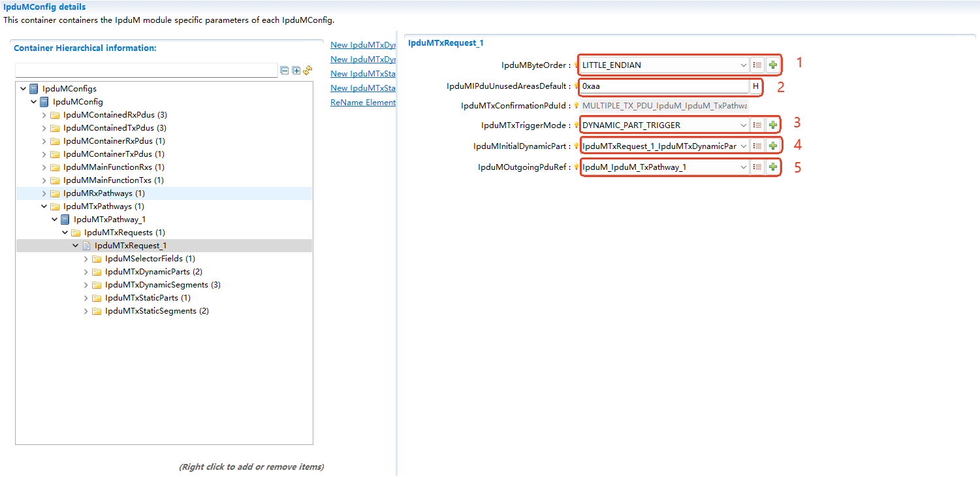Viewport: 980px width, 477px height.
Task: Open the IpduMByteOrder dropdown
Action: (x=743, y=65)
